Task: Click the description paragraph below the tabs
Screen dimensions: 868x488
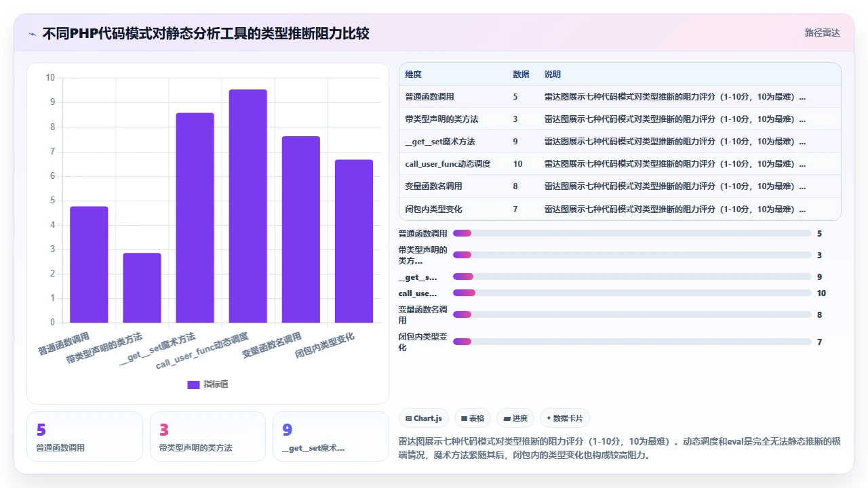Action: (x=620, y=448)
